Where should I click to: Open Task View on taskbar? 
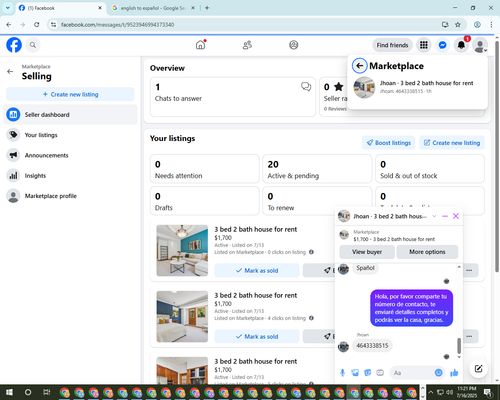tap(47, 392)
